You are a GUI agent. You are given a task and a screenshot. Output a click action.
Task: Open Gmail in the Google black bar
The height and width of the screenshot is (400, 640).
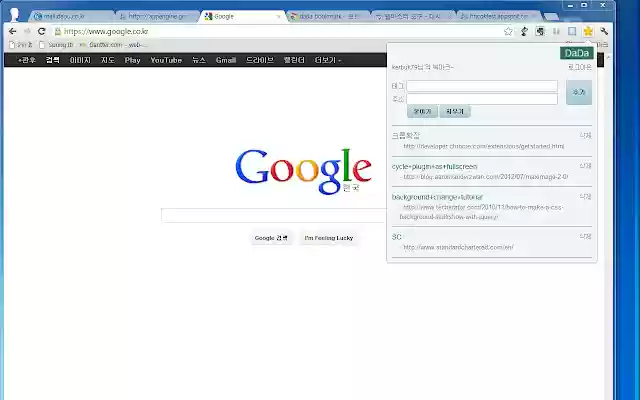226,60
